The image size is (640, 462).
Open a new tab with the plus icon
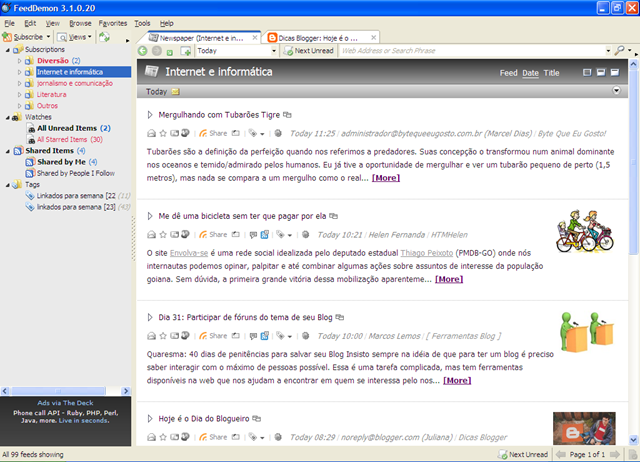click(186, 51)
